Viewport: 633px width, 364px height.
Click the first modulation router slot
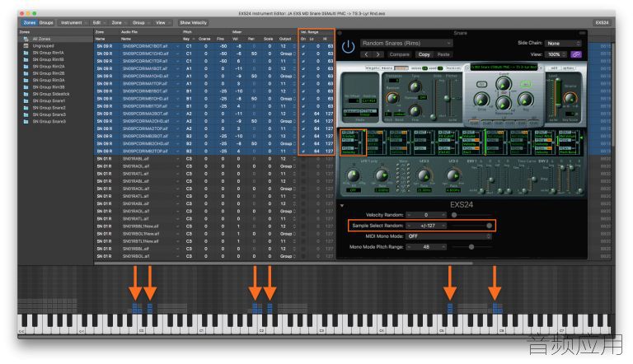tap(352, 142)
